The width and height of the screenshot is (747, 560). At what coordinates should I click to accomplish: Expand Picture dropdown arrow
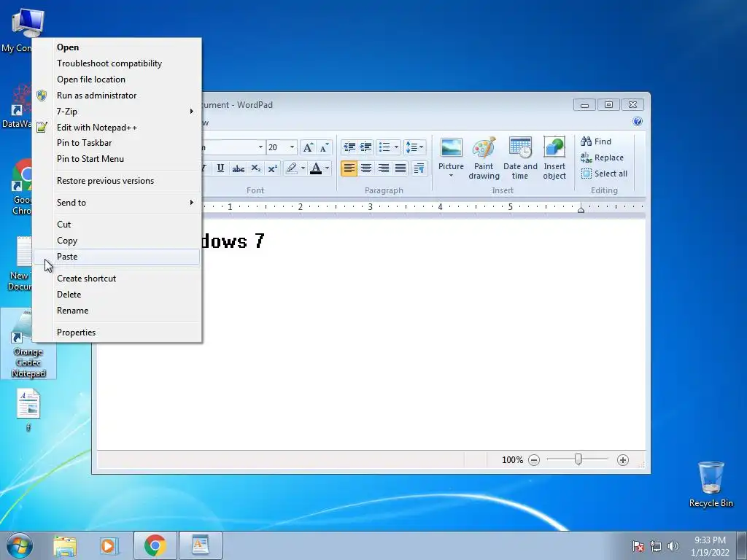pyautogui.click(x=451, y=176)
